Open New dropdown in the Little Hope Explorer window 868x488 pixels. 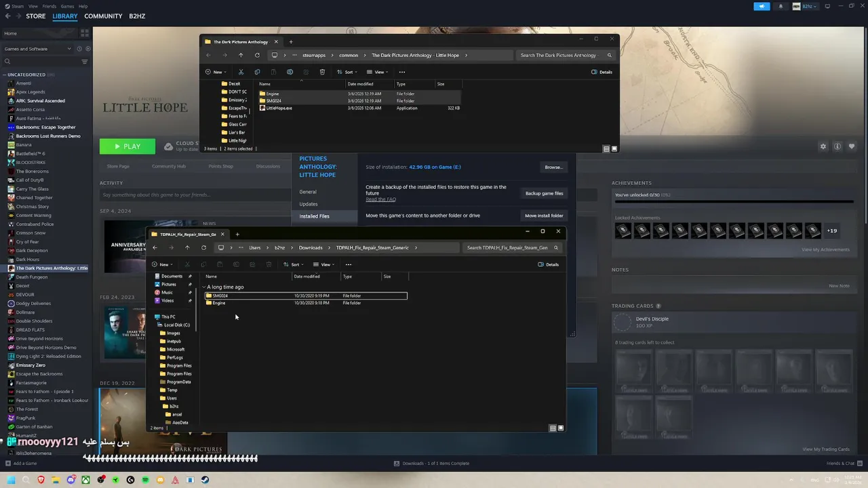tap(216, 72)
